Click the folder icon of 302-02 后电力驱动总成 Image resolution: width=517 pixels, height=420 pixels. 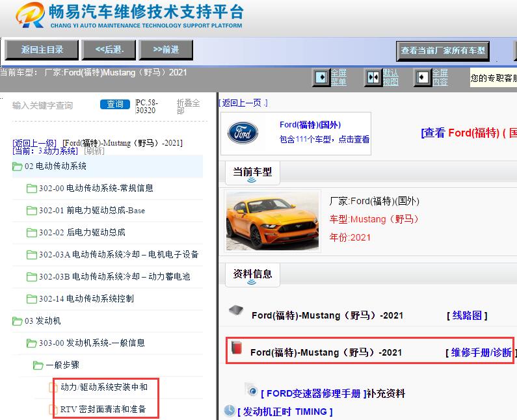pos(32,233)
